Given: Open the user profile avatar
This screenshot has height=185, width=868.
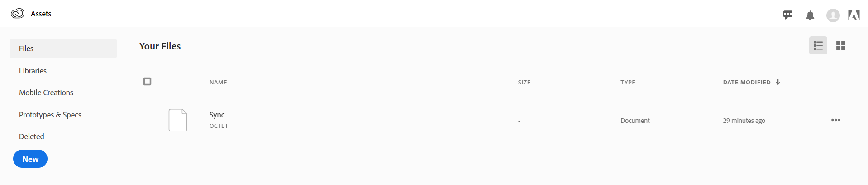Looking at the screenshot, I should pyautogui.click(x=833, y=15).
